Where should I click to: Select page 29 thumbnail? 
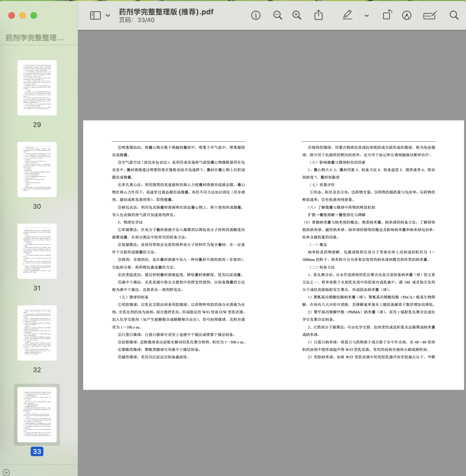(x=37, y=88)
